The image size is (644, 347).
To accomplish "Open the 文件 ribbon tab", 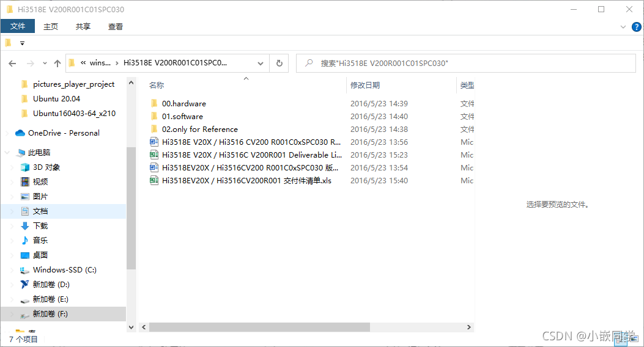I will coord(18,26).
